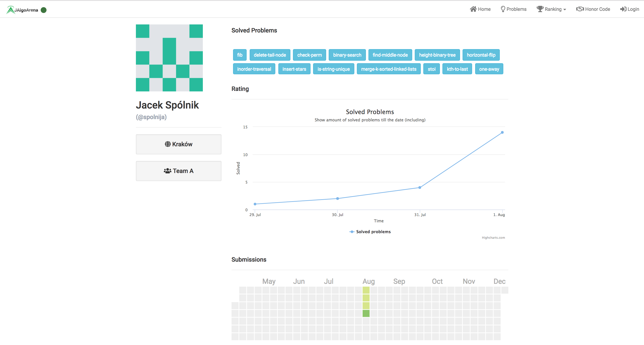Click the green status circle indicator

(x=44, y=10)
